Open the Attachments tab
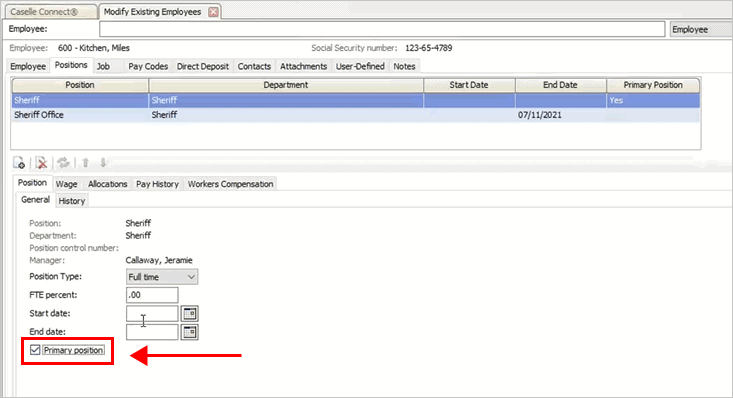 [303, 66]
